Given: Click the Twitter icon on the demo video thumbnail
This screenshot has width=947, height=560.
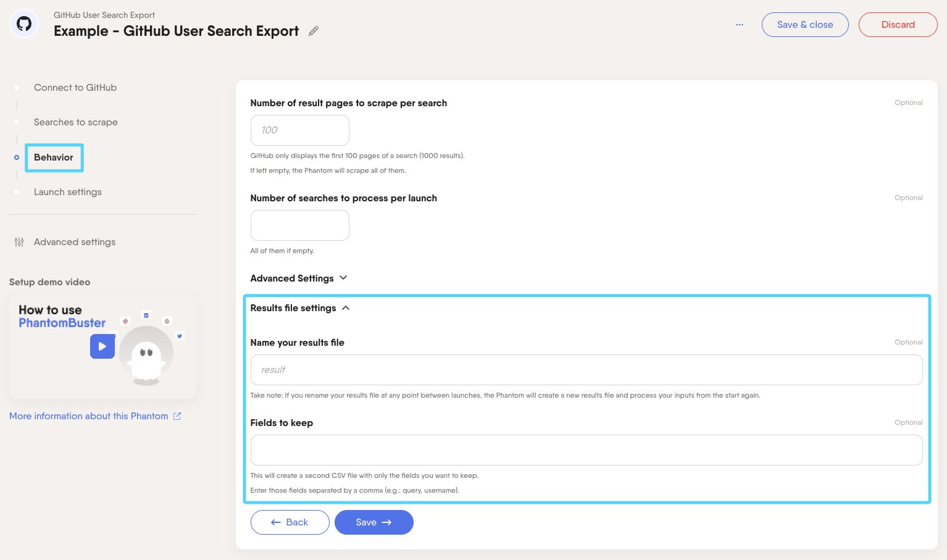Looking at the screenshot, I should (x=179, y=336).
